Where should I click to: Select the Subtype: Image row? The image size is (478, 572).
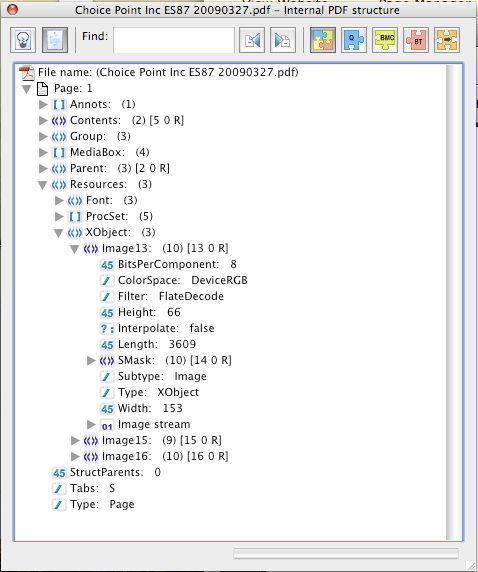coord(162,376)
